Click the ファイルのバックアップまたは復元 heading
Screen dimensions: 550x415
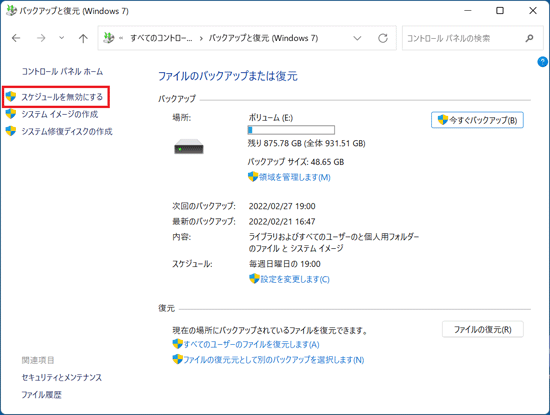point(228,76)
